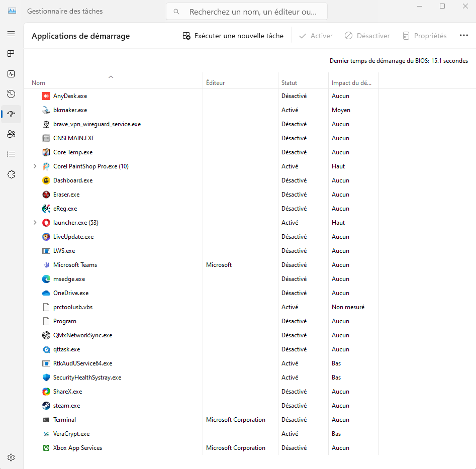Open the Details page sidebar icon

pos(11,154)
